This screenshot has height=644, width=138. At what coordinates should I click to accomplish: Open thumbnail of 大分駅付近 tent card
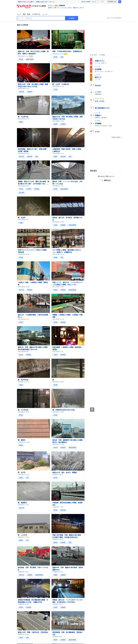click(x=68, y=73)
